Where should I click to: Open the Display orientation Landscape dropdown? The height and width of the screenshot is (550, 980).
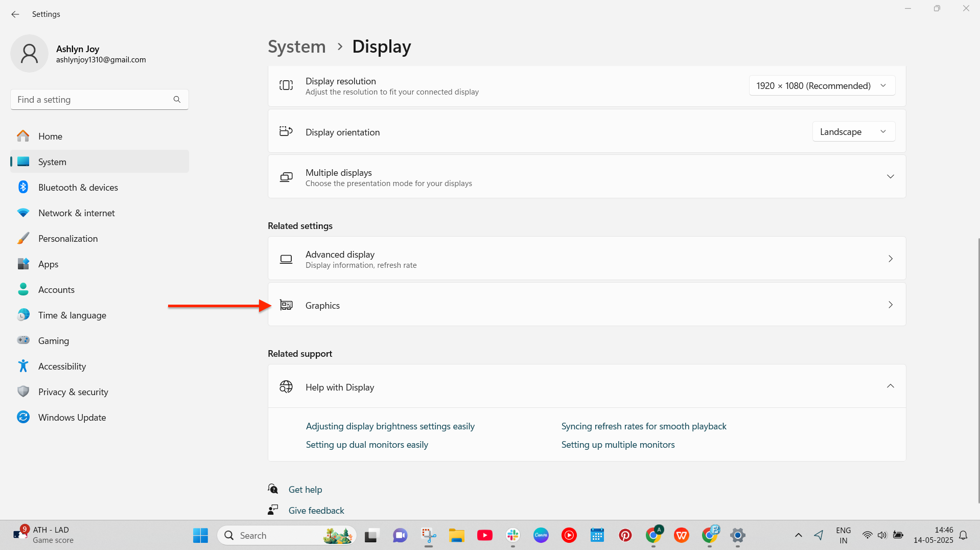pos(853,132)
